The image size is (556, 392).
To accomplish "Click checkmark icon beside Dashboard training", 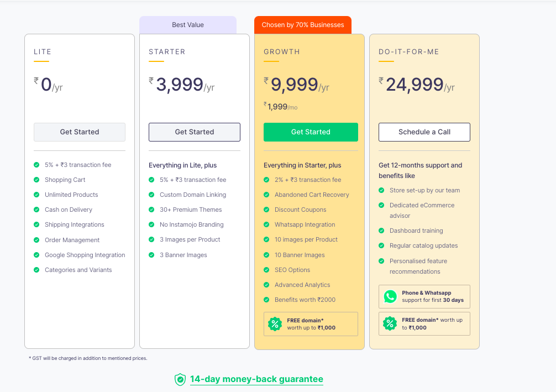I will 381,231.
